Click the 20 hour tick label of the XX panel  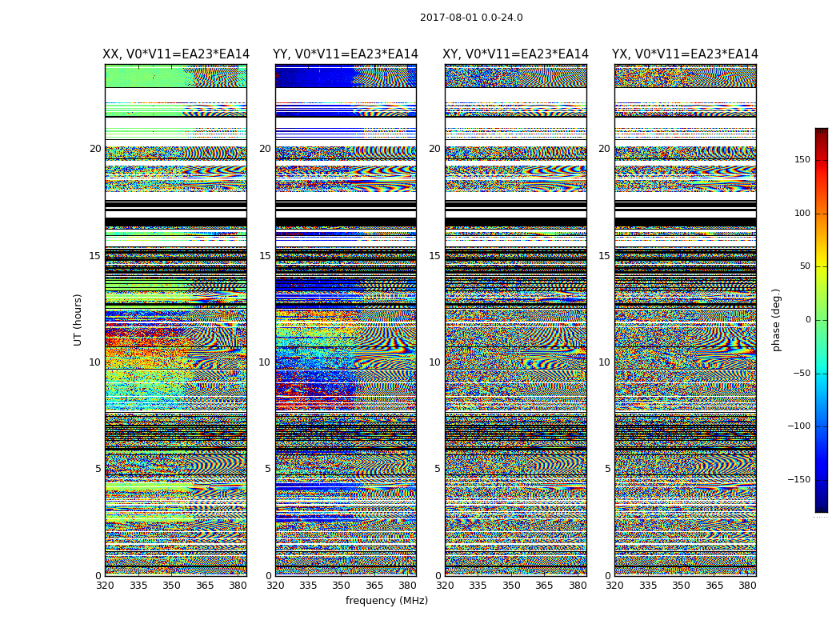pyautogui.click(x=95, y=149)
